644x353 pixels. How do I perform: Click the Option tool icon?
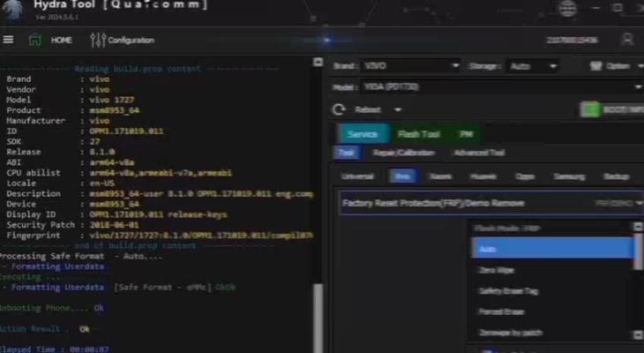click(595, 66)
